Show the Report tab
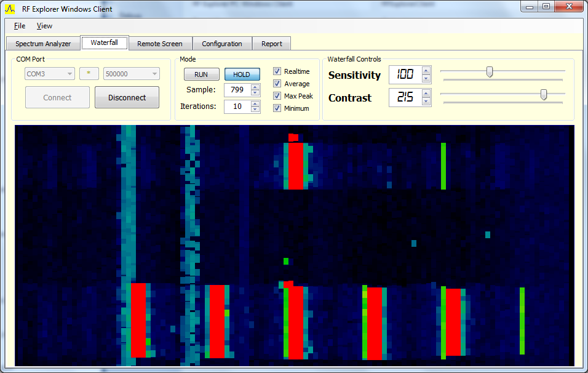This screenshot has height=373, width=588. pos(272,44)
